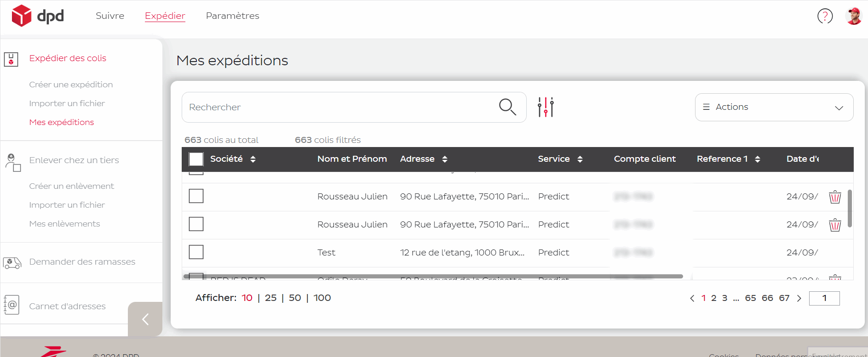Go to page 65
The height and width of the screenshot is (357, 868).
pyautogui.click(x=751, y=298)
